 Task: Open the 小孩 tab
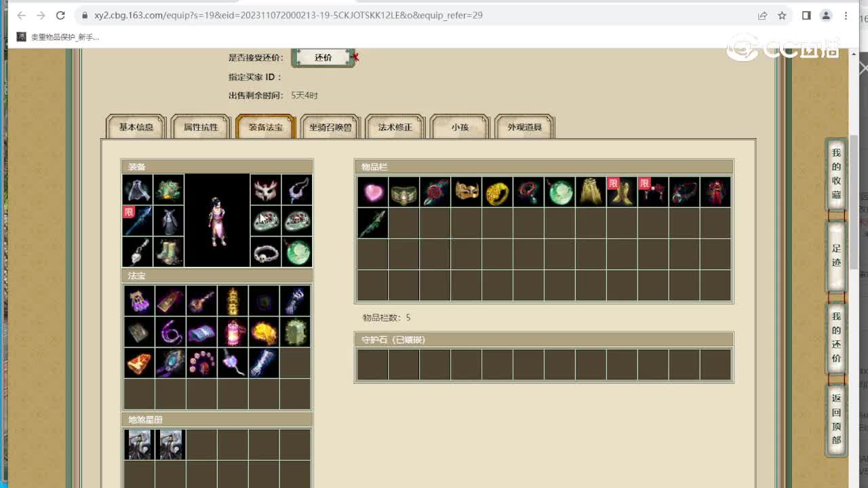460,127
